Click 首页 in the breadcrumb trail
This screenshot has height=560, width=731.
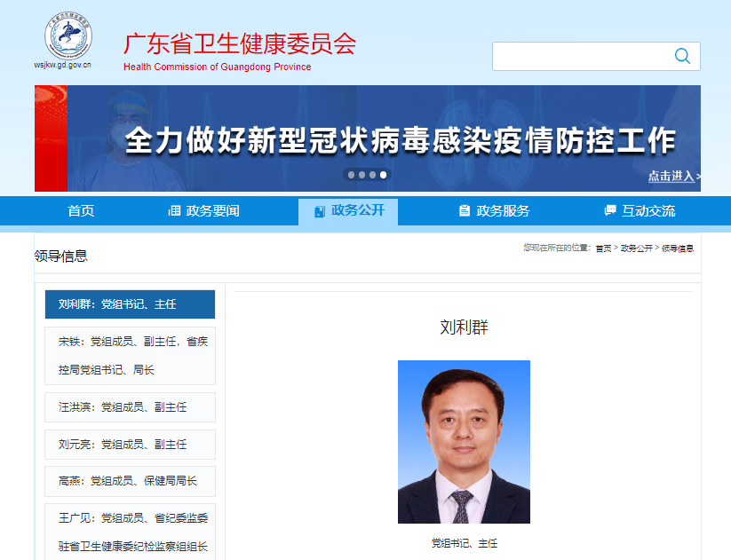click(603, 248)
